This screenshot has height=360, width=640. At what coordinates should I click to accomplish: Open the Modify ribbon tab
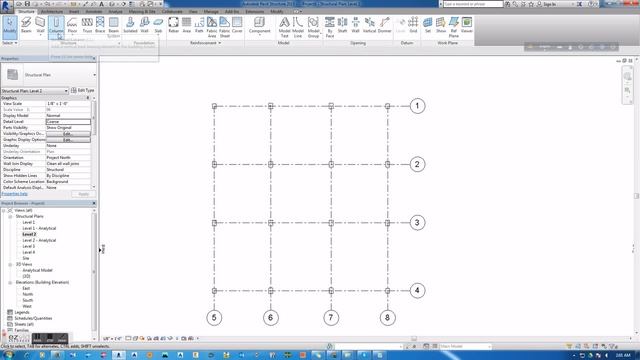coord(277,11)
